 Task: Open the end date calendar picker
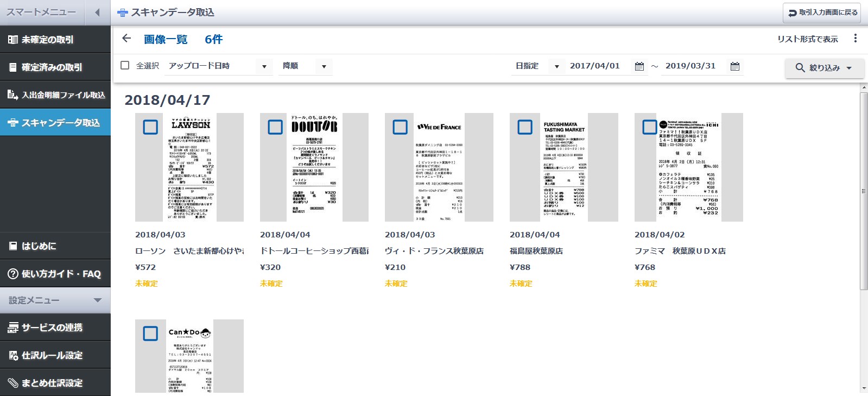pyautogui.click(x=734, y=66)
